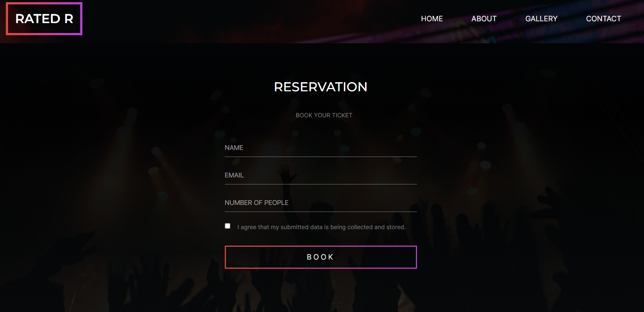Click the NUMBER OF PEOPLE label

[256, 202]
